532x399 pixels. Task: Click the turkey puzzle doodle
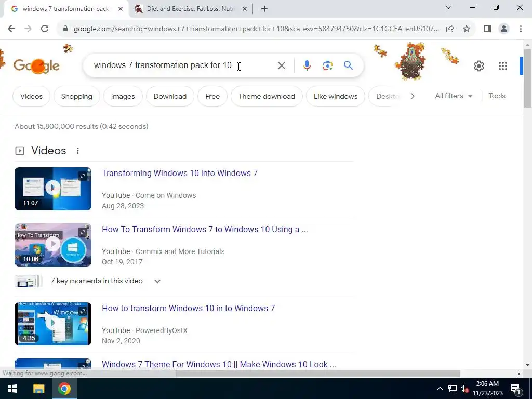coord(411,61)
